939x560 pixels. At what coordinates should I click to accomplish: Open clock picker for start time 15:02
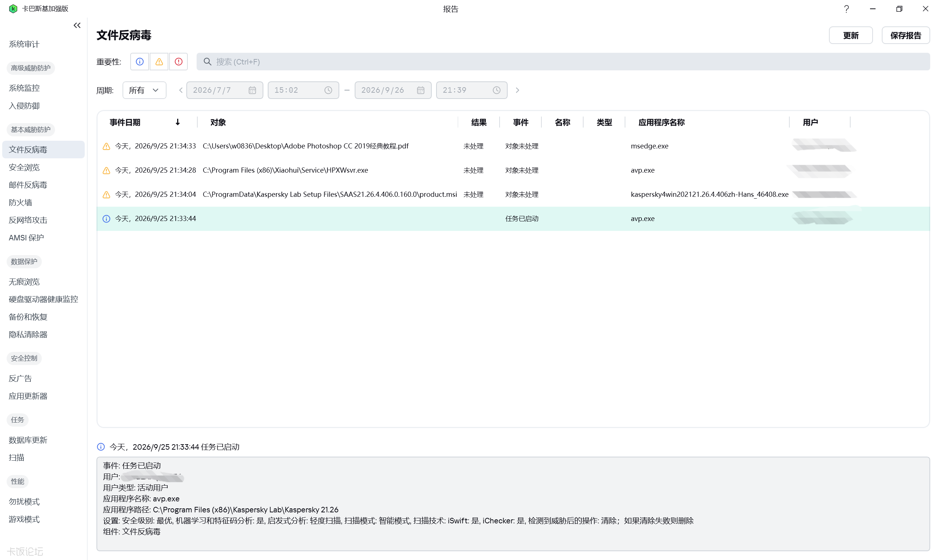[x=328, y=90]
